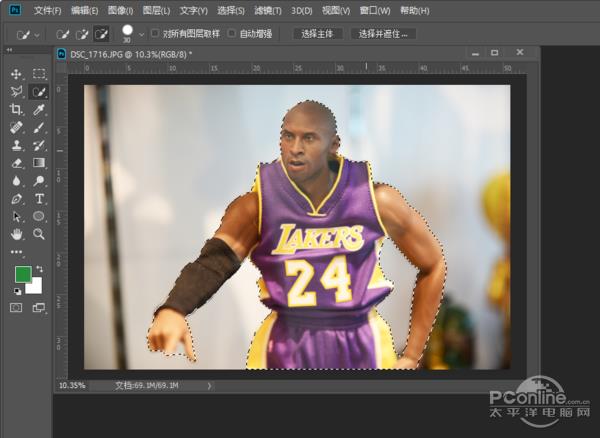
Task: Click the 10.35% zoom level field
Action: 72,385
